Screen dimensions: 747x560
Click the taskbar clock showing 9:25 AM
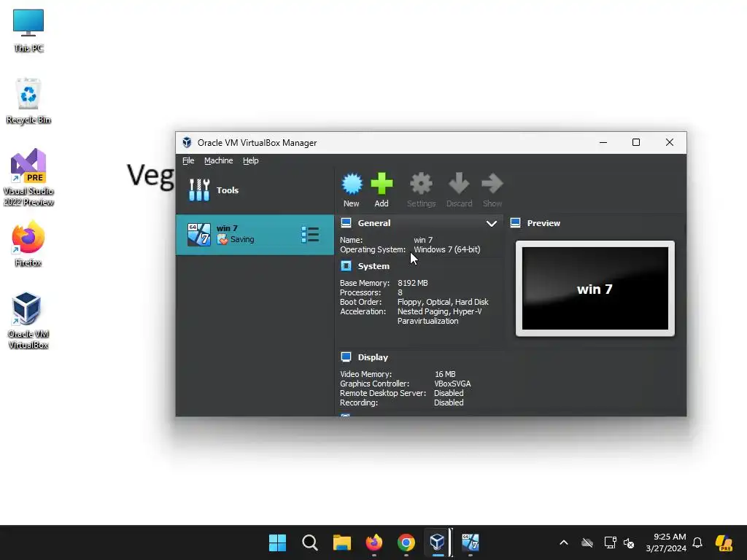(x=666, y=542)
